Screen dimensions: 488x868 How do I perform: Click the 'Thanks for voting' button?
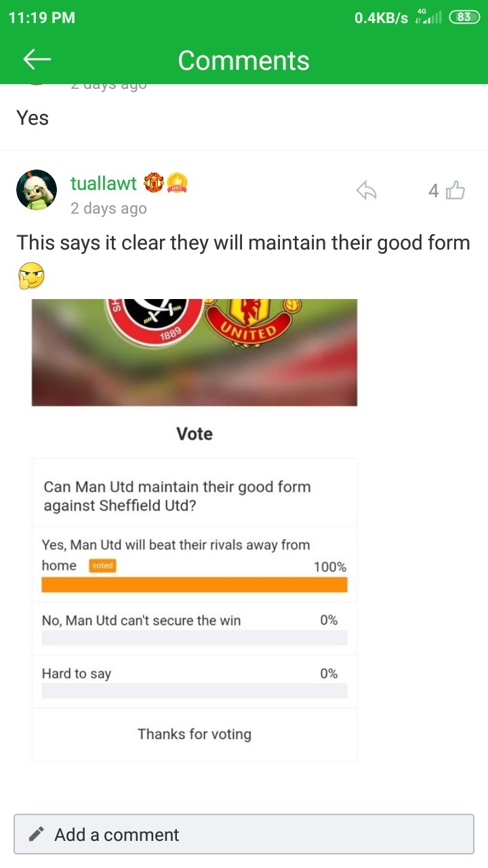(195, 734)
